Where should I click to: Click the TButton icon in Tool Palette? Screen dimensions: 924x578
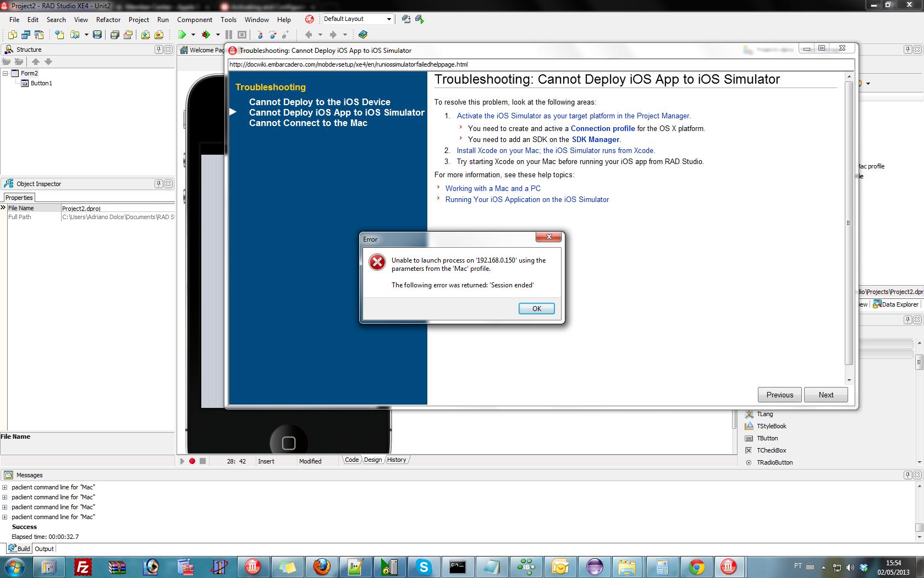click(749, 438)
